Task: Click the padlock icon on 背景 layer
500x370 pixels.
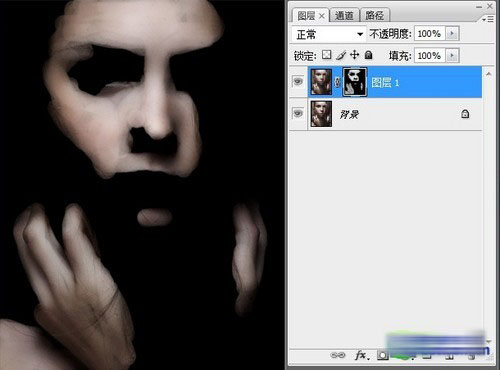Action: coord(465,114)
